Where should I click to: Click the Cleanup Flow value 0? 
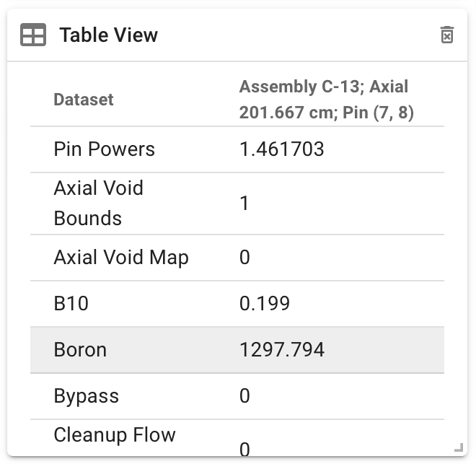(244, 449)
